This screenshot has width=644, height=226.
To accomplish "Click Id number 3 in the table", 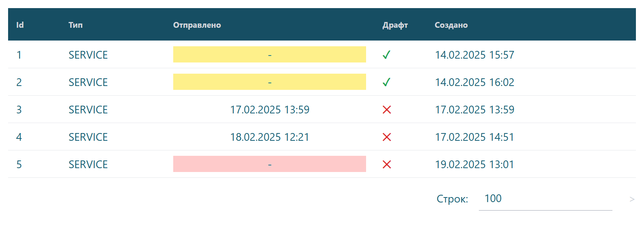I will (19, 110).
